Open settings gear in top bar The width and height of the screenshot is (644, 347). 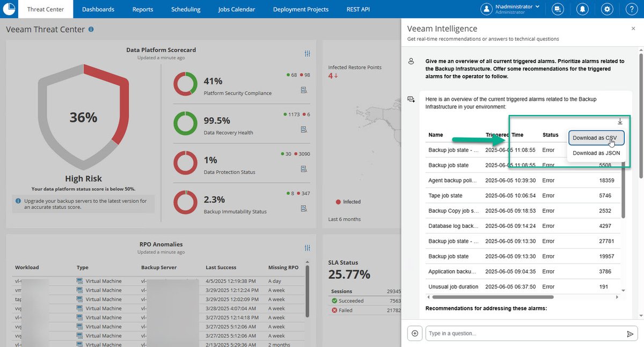tap(607, 9)
